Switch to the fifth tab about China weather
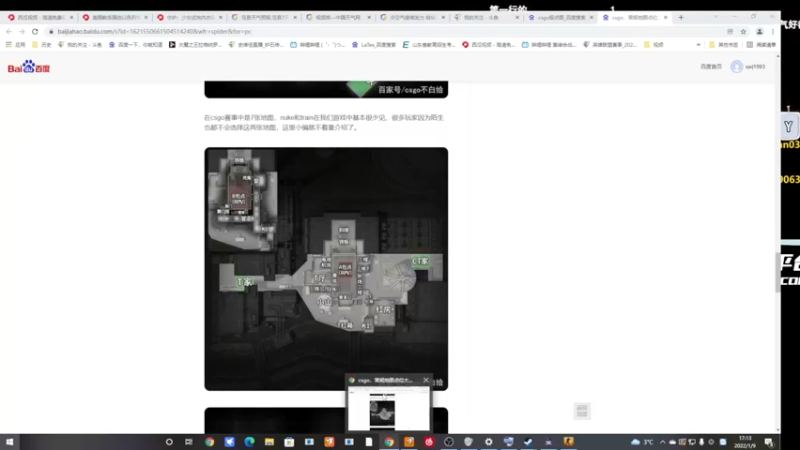Image resolution: width=800 pixels, height=450 pixels. click(338, 17)
